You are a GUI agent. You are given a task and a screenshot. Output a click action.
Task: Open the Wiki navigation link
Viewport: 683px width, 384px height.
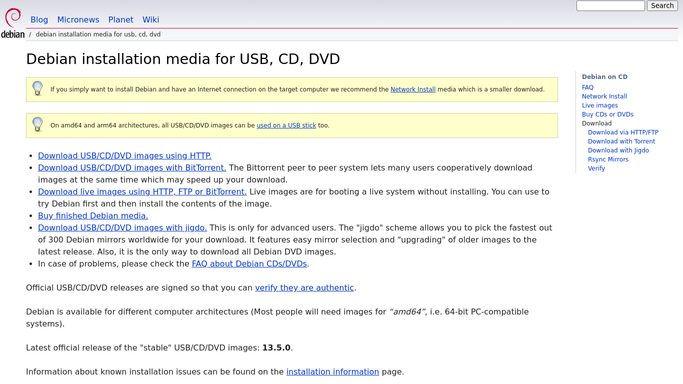pos(151,20)
